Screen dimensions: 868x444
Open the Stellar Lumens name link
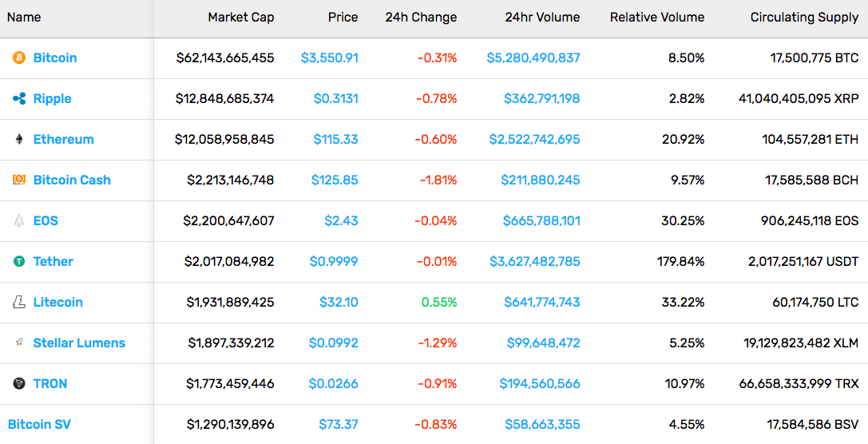pos(79,343)
